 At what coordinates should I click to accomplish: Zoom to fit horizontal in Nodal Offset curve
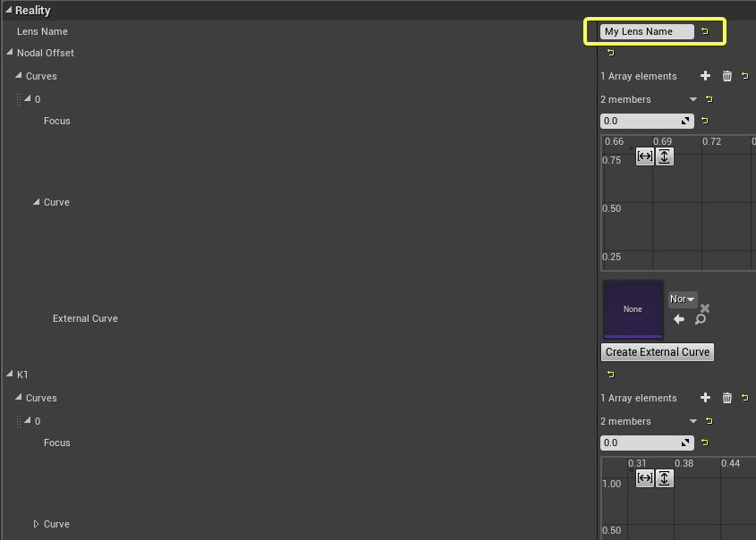pos(644,156)
